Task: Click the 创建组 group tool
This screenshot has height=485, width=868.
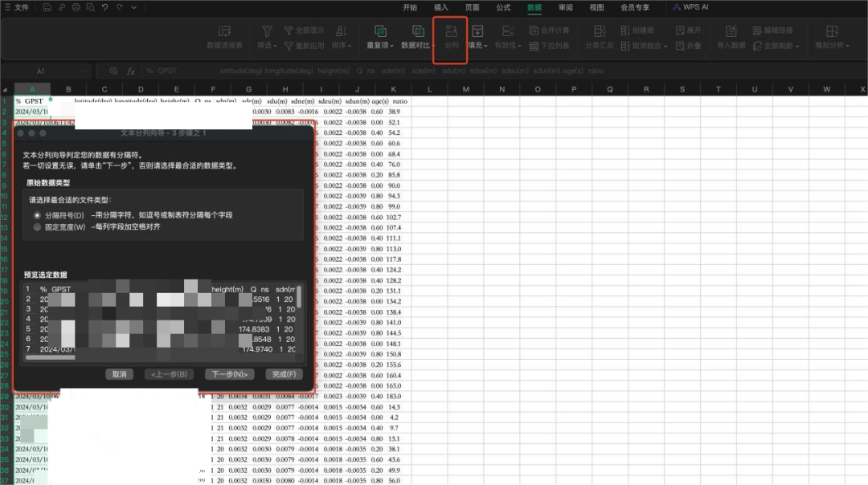Action: (x=637, y=31)
